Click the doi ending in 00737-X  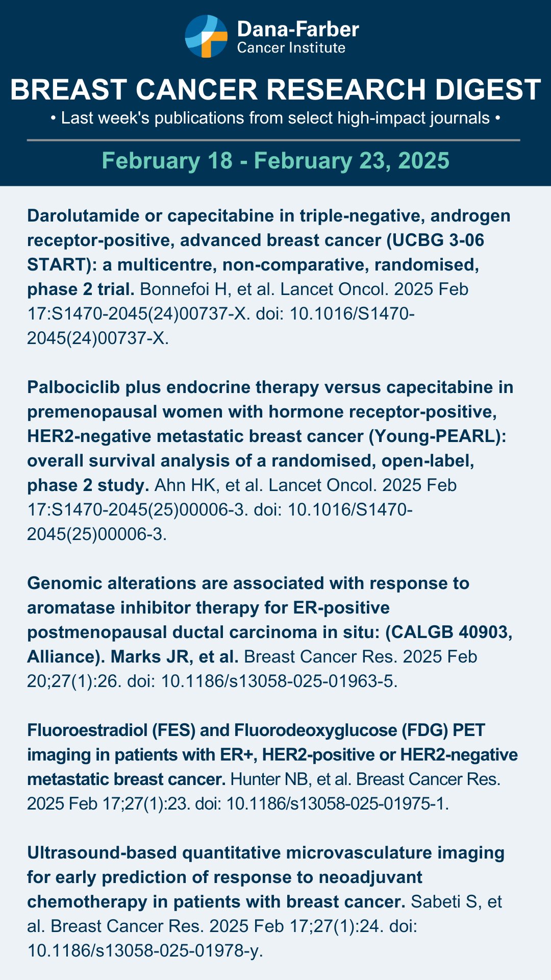(x=221, y=326)
